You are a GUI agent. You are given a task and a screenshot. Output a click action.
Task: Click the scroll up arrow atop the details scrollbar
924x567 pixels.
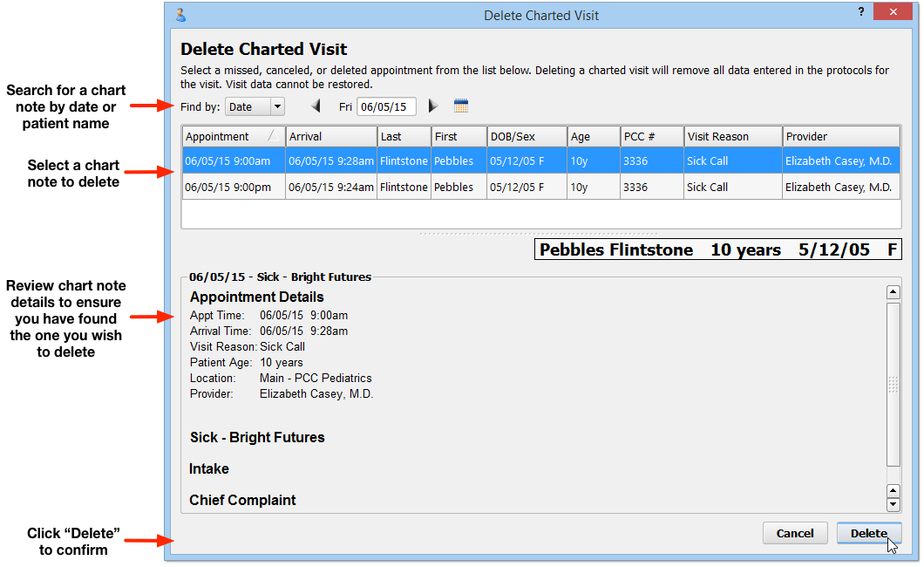(x=893, y=291)
